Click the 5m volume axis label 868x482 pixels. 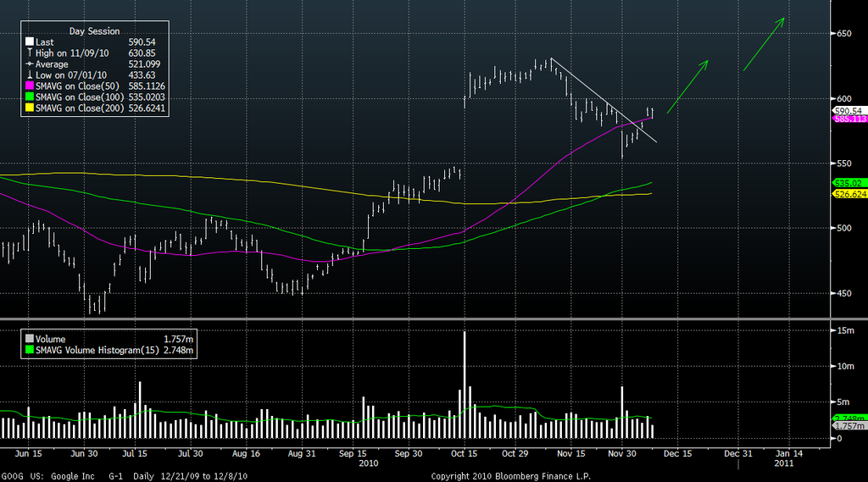843,402
